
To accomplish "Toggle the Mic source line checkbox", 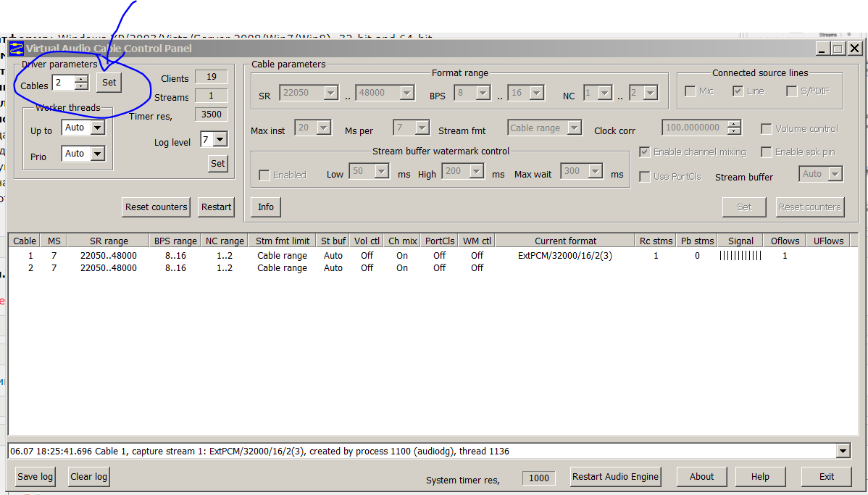I will click(690, 91).
